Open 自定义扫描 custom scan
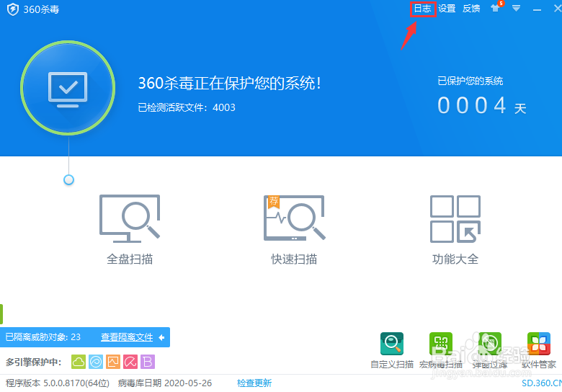Viewport: 562px width, 392px height. point(392,350)
